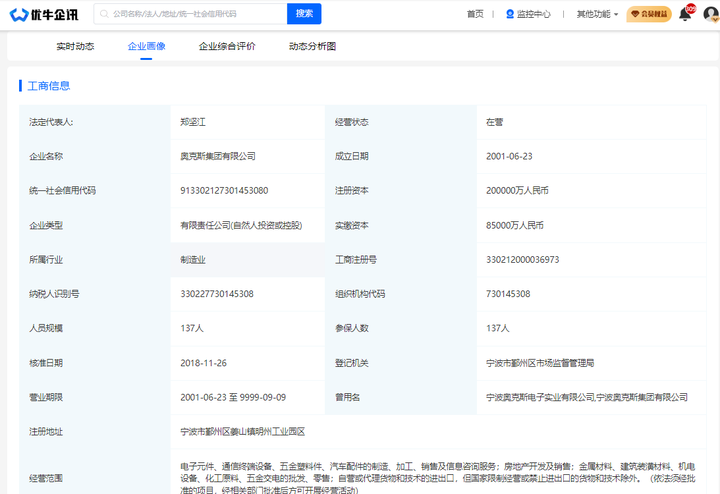The width and height of the screenshot is (720, 494).
Task: Click the 经营状态 label
Action: coord(352,122)
